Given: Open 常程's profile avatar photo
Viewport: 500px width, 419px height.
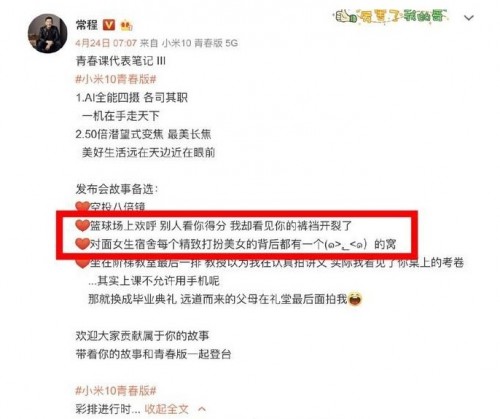Looking at the screenshot, I should [47, 33].
